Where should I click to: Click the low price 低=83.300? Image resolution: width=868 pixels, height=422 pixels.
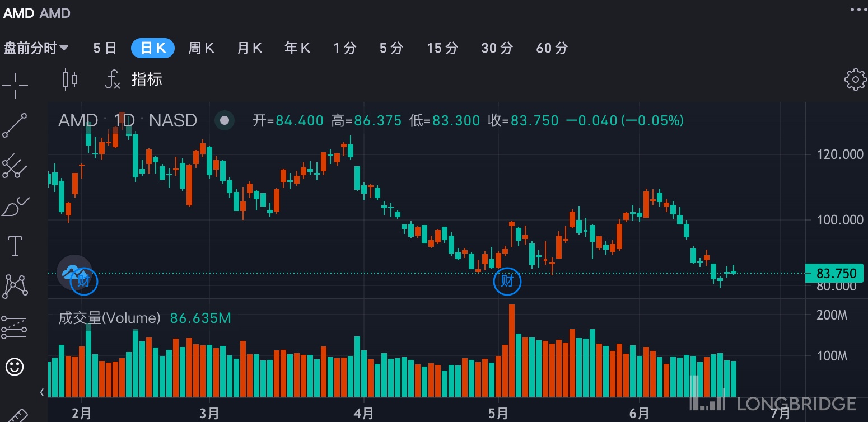[445, 120]
